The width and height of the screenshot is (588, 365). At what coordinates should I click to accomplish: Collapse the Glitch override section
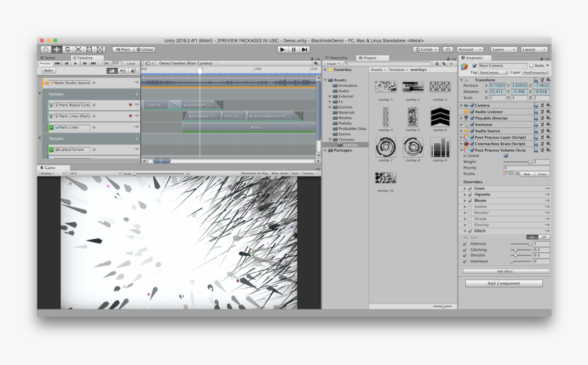click(465, 231)
